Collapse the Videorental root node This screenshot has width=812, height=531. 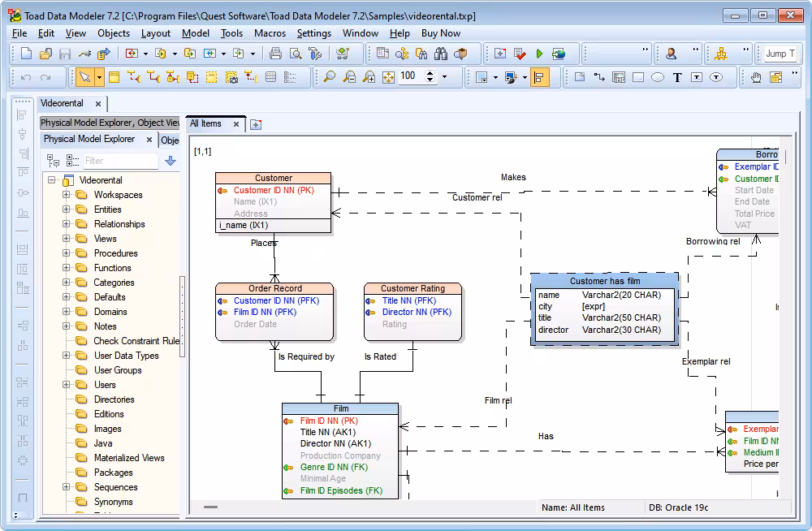pyautogui.click(x=52, y=179)
